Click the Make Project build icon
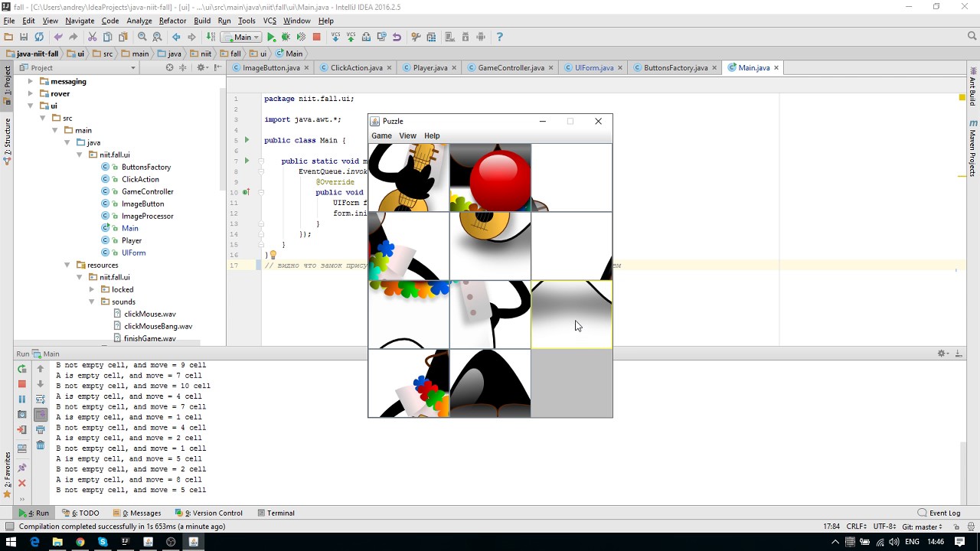980x551 pixels. [211, 37]
